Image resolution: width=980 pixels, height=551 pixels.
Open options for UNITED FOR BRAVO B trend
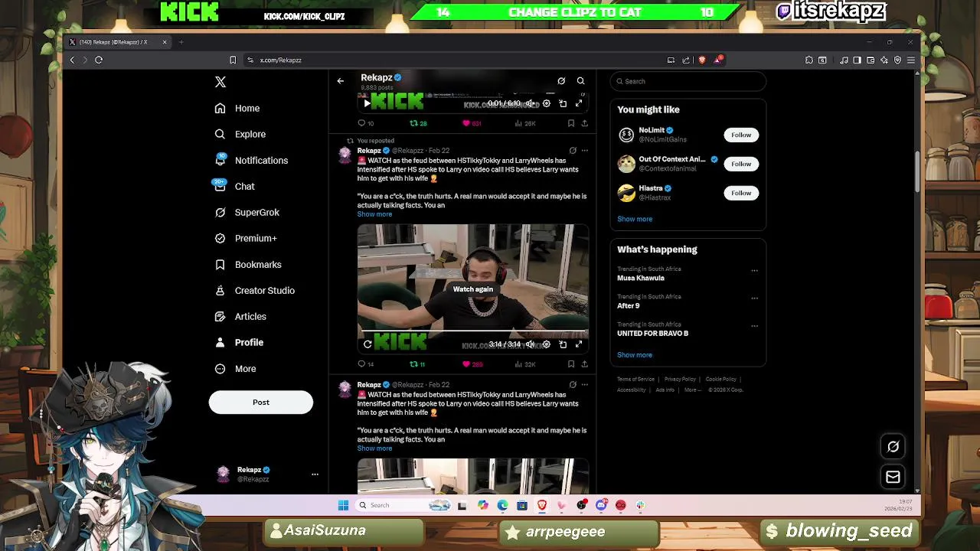pyautogui.click(x=754, y=326)
